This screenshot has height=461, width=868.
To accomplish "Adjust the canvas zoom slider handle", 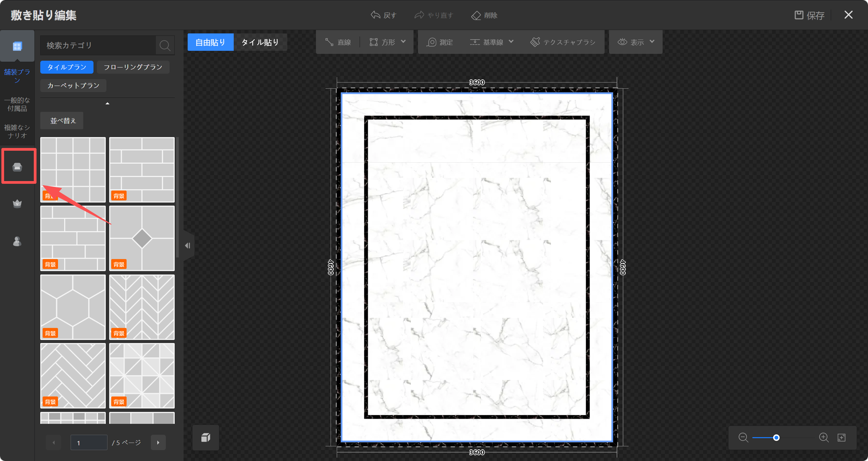I will [776, 437].
